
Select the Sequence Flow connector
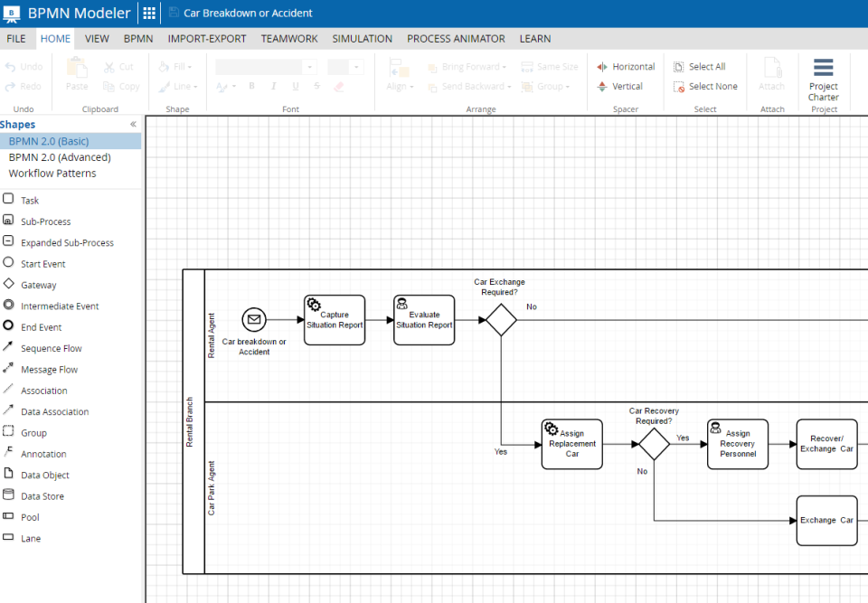pyautogui.click(x=42, y=348)
